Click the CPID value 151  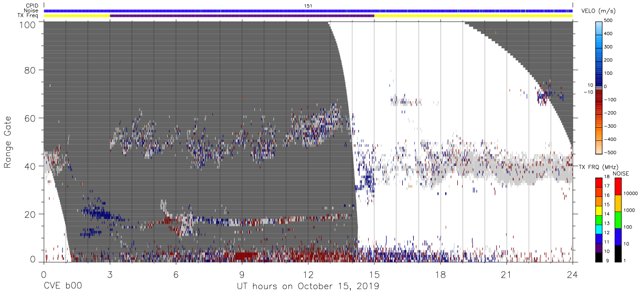(308, 6)
